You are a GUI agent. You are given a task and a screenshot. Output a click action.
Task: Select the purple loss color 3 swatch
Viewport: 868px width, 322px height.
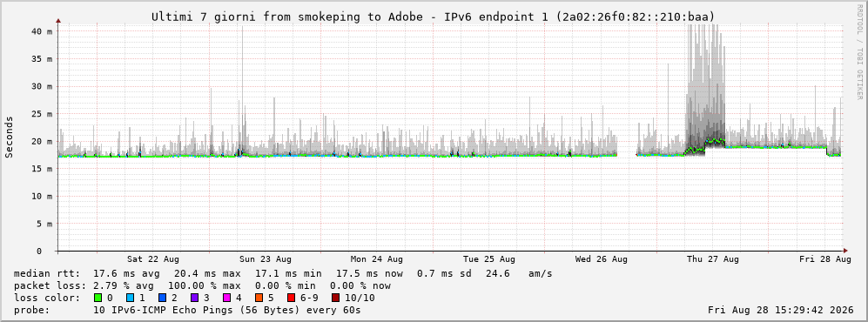[x=194, y=298]
